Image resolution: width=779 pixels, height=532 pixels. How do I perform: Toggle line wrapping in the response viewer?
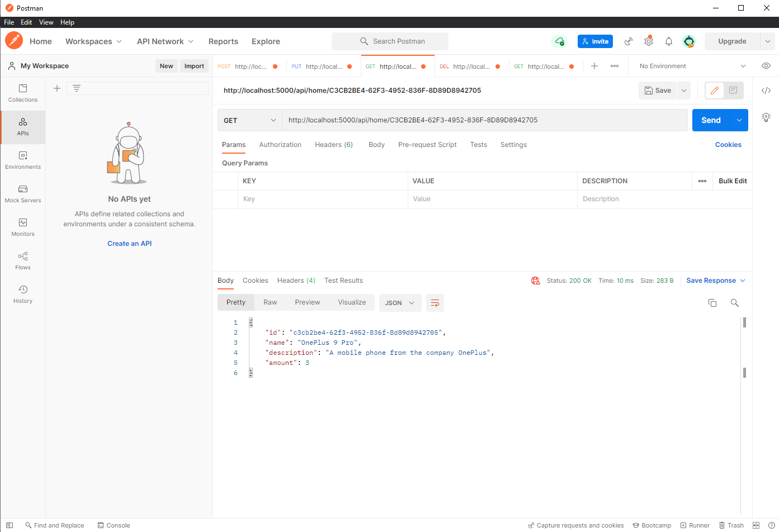pyautogui.click(x=435, y=302)
